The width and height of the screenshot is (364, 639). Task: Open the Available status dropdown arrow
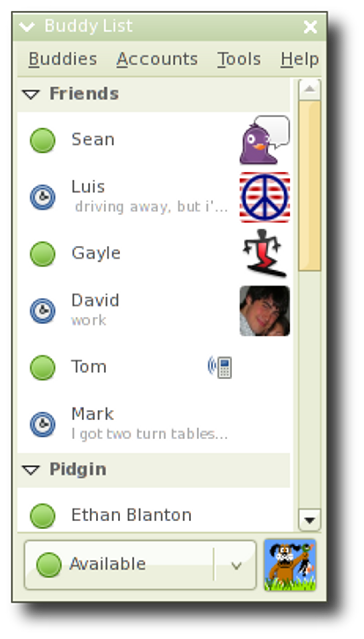[236, 565]
